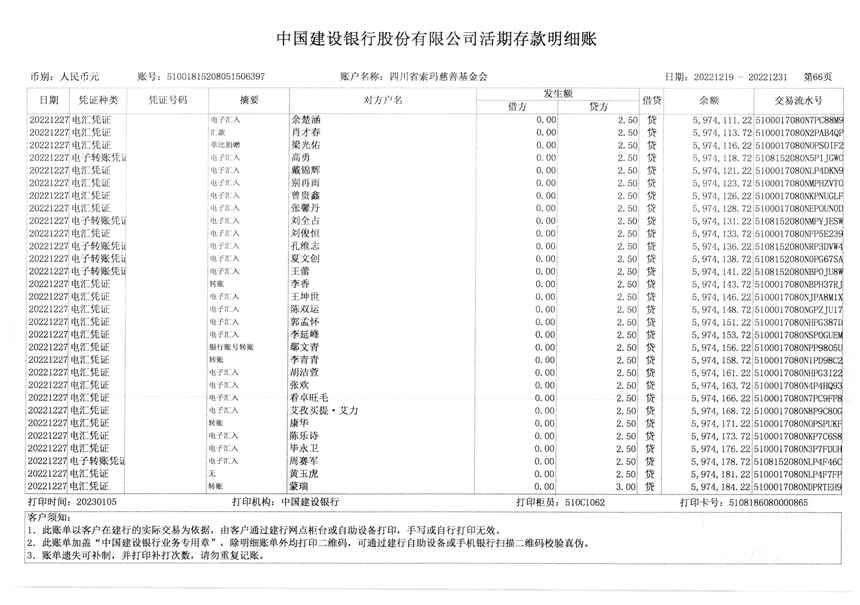Image resolution: width=860 pixels, height=605 pixels.
Task: Select the summary 汇款 in 肖才春 row
Action: (x=217, y=133)
